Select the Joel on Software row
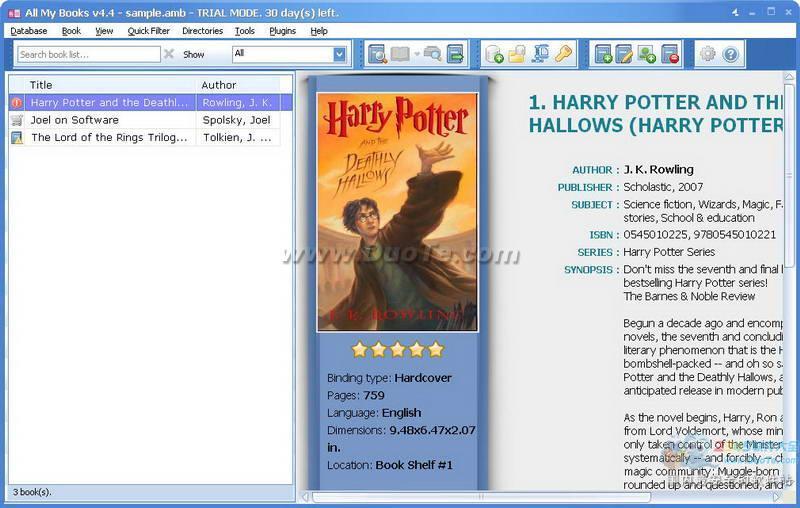 (144, 120)
